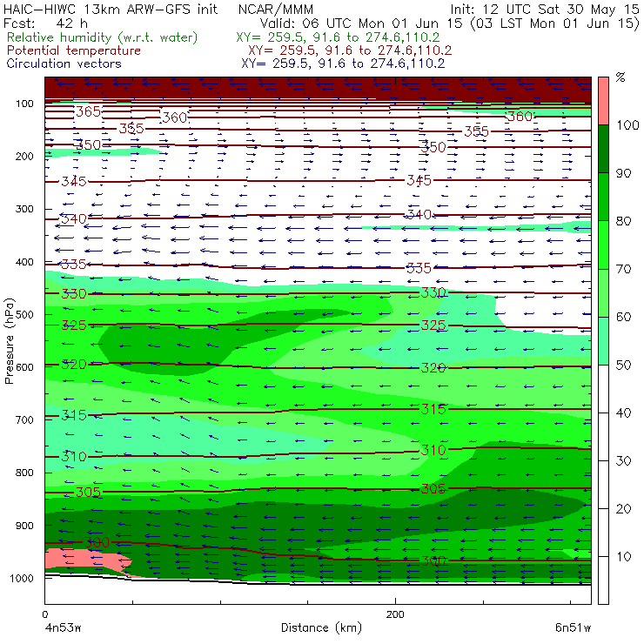644x644 pixels.
Task: Click the 'Potential temperature' legend label
Action: click(74, 50)
